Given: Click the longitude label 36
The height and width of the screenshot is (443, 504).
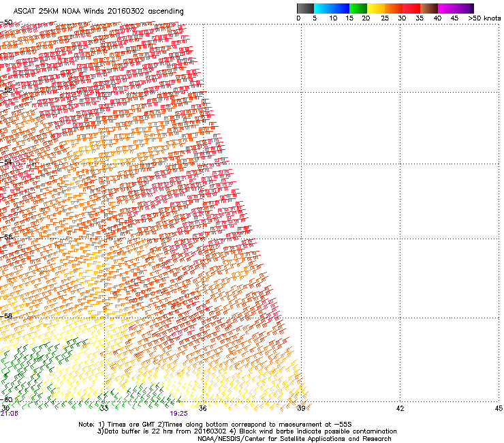Looking at the screenshot, I should tap(203, 408).
